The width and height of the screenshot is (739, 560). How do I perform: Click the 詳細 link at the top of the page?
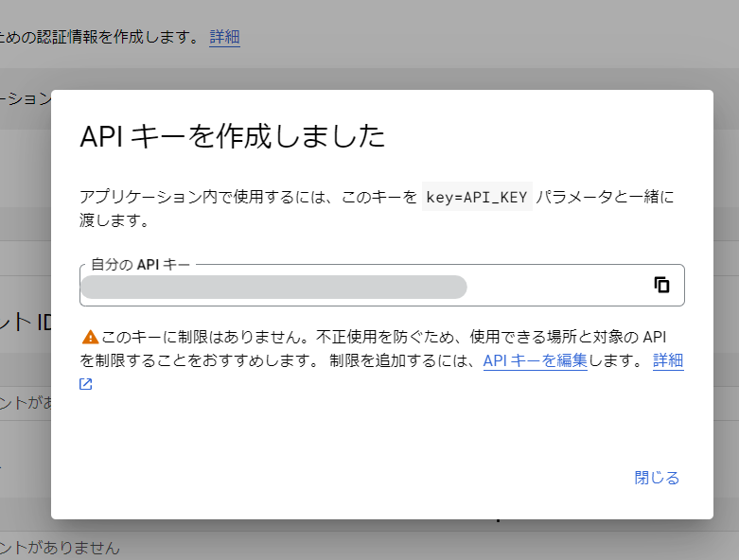coord(224,37)
